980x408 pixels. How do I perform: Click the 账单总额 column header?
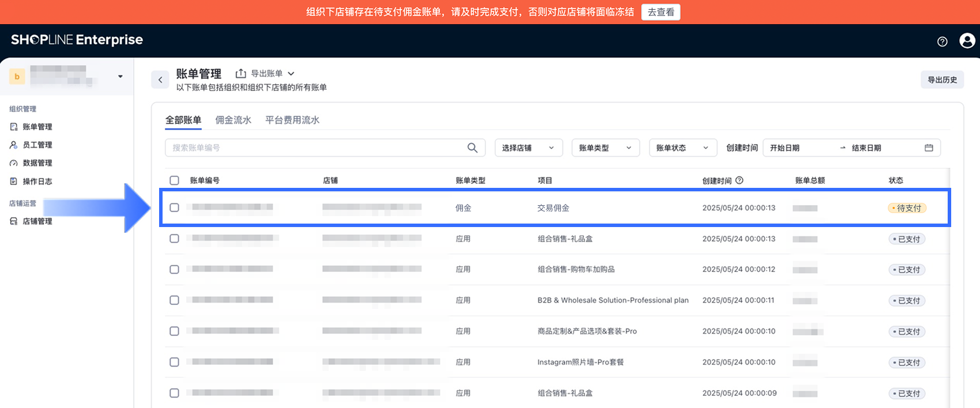click(x=810, y=180)
